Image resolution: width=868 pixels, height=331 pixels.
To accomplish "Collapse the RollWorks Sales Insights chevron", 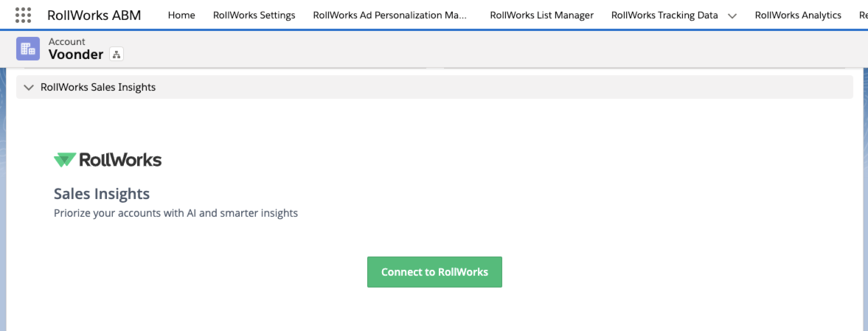I will pyautogui.click(x=29, y=87).
